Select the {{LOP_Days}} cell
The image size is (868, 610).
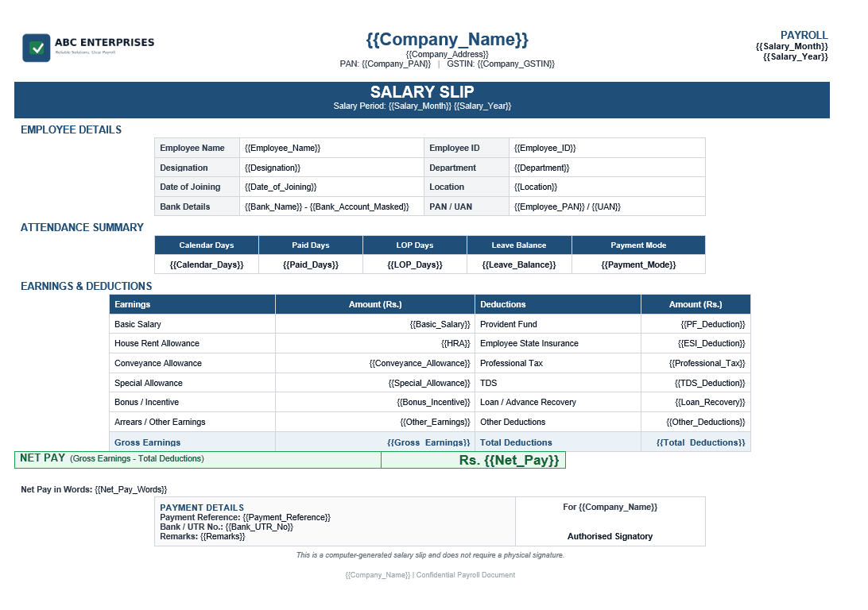point(415,264)
